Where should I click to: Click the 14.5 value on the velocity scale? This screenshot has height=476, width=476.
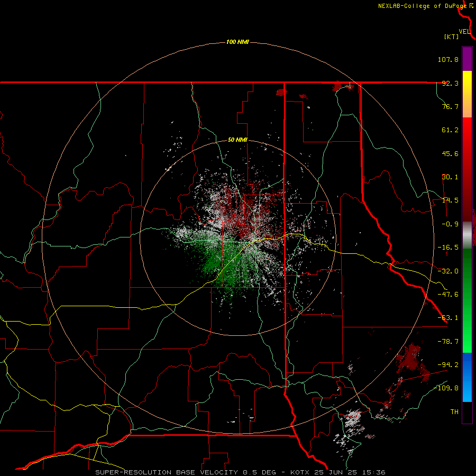(450, 200)
